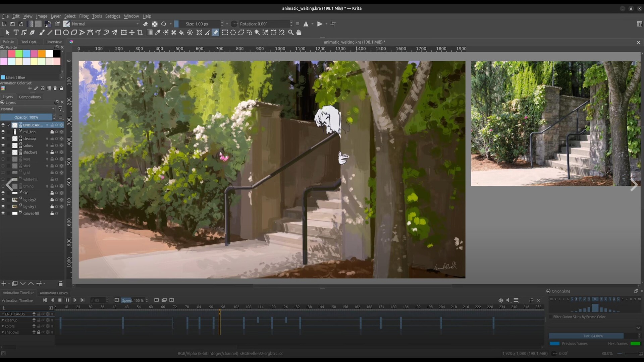
Task: Switch to Animation Curves tab
Action: (x=53, y=293)
